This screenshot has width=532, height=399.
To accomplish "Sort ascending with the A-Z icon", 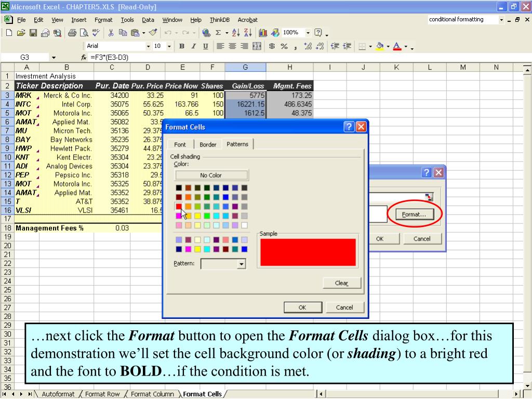I will coord(236,33).
